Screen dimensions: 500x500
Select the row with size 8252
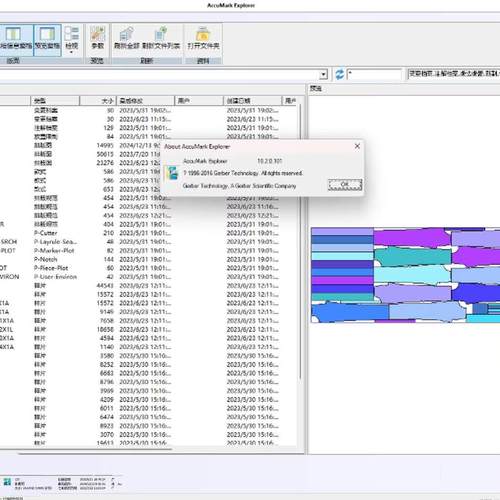[148, 364]
